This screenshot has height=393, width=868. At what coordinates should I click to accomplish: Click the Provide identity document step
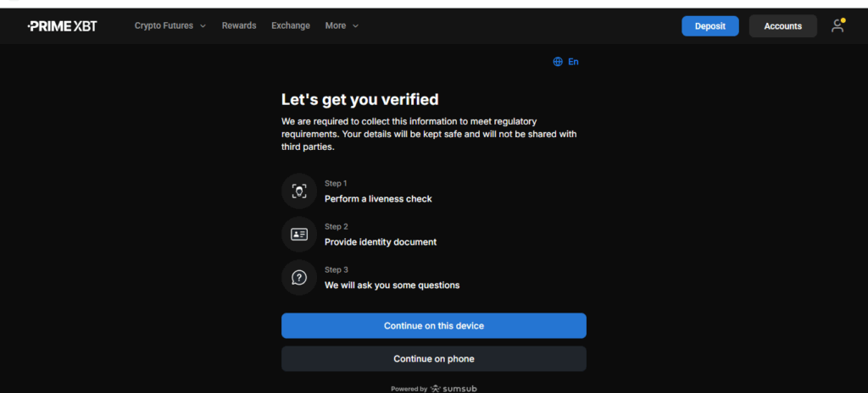(x=381, y=242)
